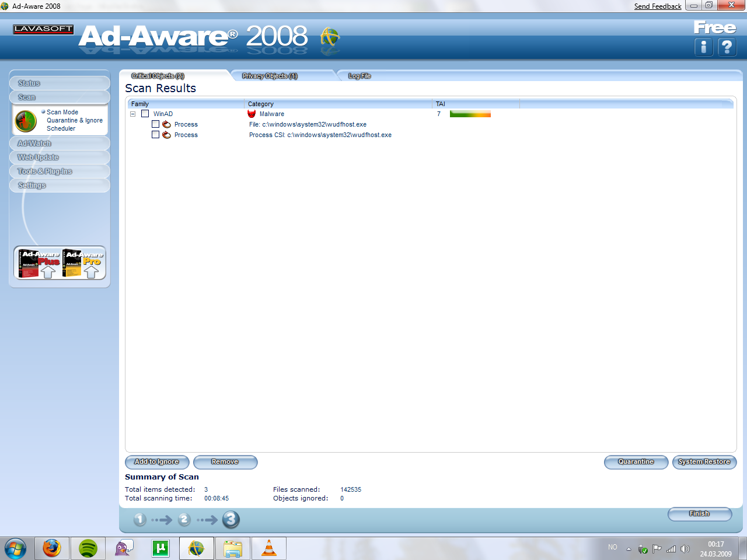Click the Action Center flag tray icon
Image resolution: width=747 pixels, height=560 pixels.
pyautogui.click(x=657, y=549)
